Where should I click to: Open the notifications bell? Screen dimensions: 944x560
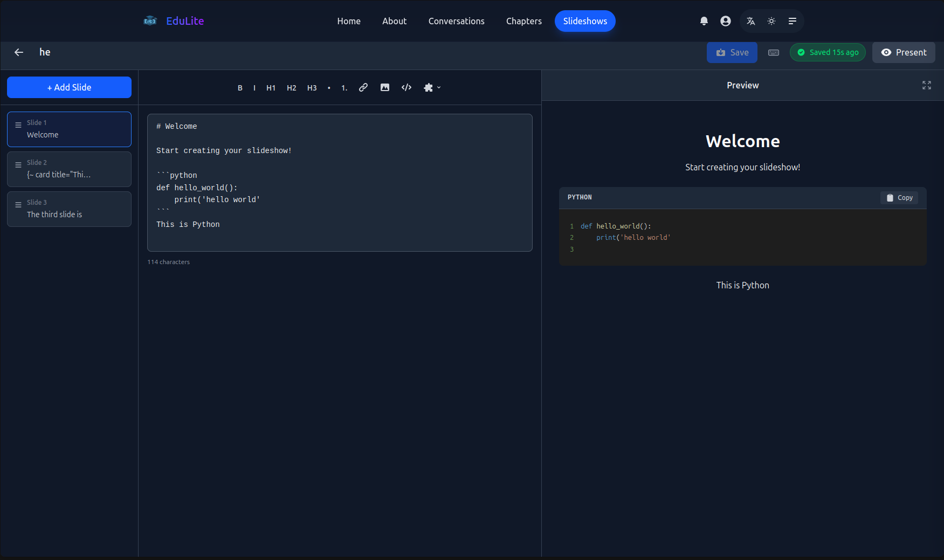click(704, 21)
